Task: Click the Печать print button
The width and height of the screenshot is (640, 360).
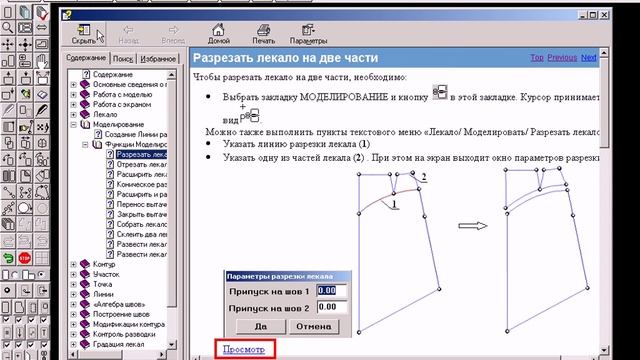Action: point(263,34)
